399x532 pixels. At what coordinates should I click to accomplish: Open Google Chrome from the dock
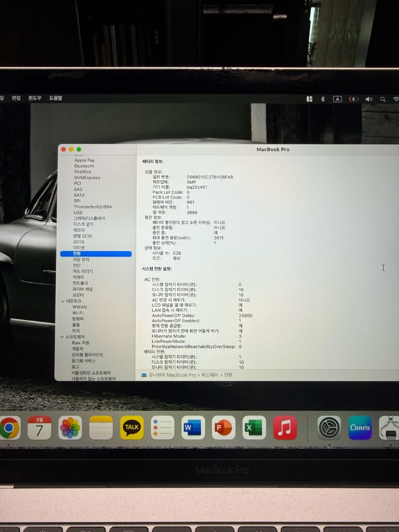9,427
